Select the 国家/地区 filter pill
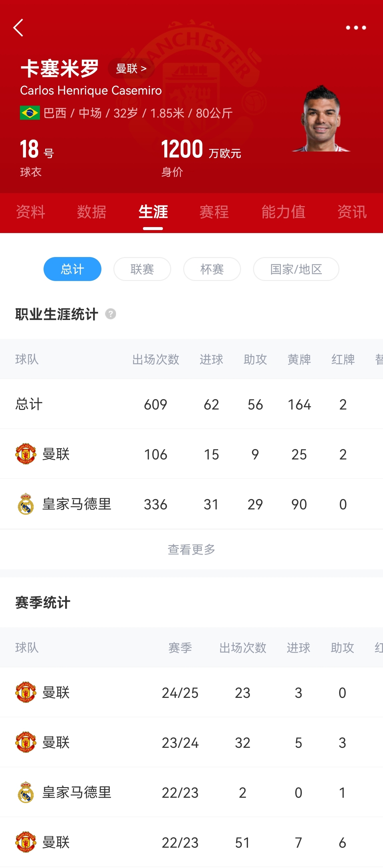 (296, 269)
